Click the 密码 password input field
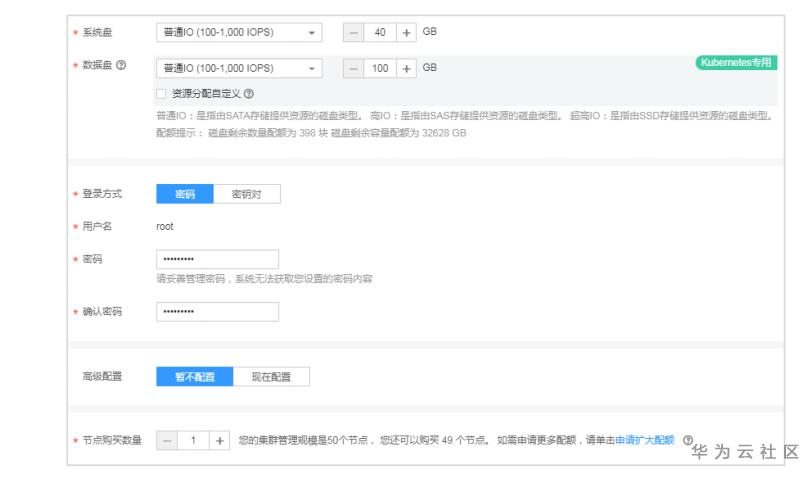 click(x=218, y=259)
